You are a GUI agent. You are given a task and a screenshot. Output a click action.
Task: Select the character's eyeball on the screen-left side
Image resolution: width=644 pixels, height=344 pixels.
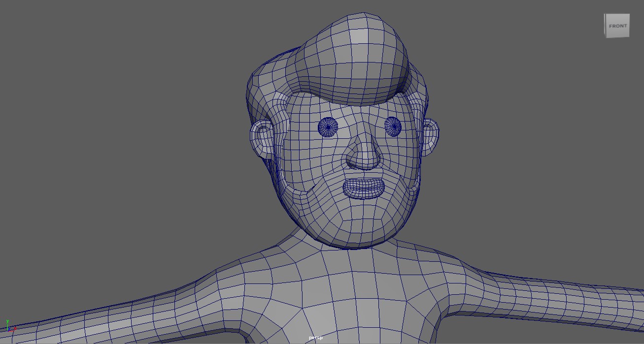click(328, 127)
